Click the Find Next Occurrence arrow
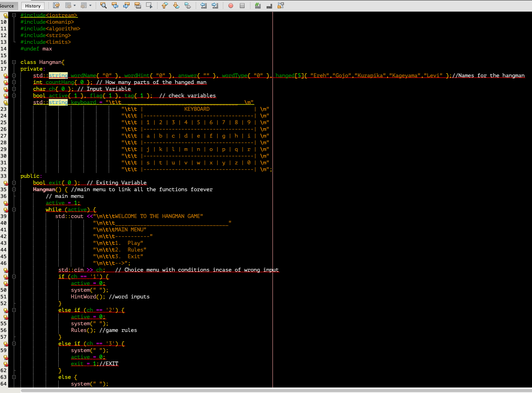Viewport: 532px width, 393px height. point(127,6)
